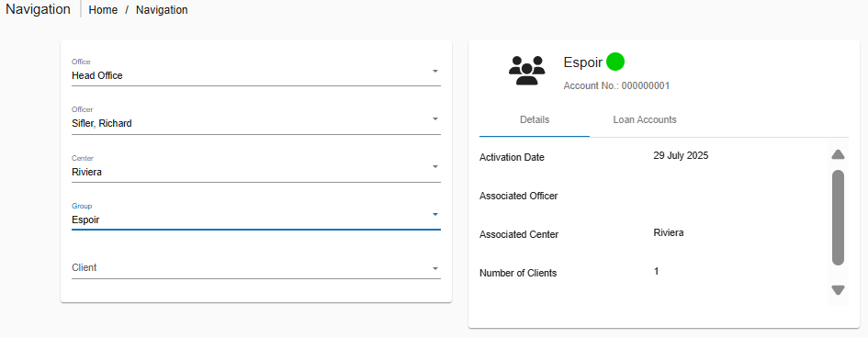
Task: Open the Client selection field
Action: [x=256, y=267]
